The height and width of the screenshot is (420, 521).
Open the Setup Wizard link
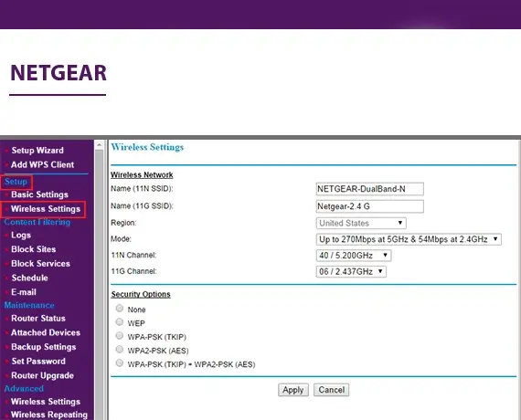pyautogui.click(x=37, y=151)
